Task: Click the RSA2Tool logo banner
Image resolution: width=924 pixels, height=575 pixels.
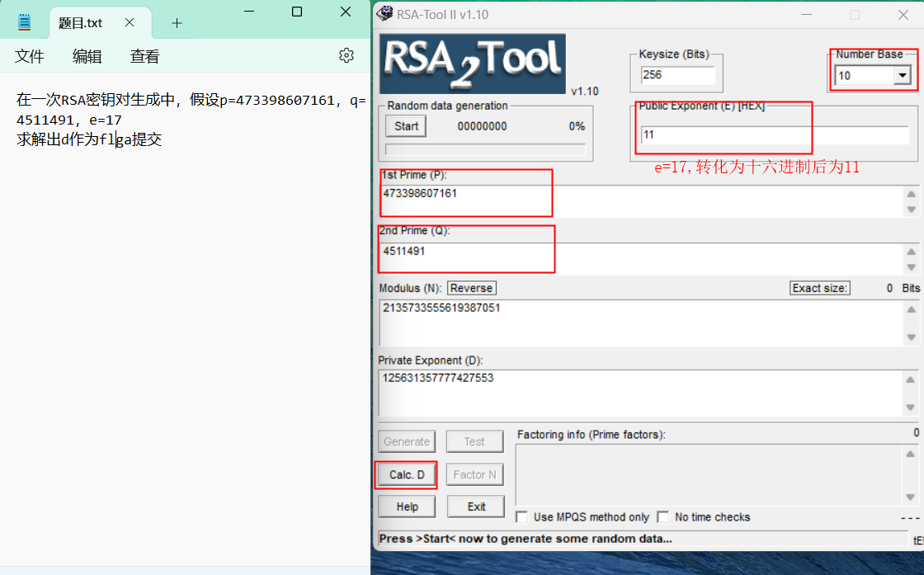Action: (473, 64)
